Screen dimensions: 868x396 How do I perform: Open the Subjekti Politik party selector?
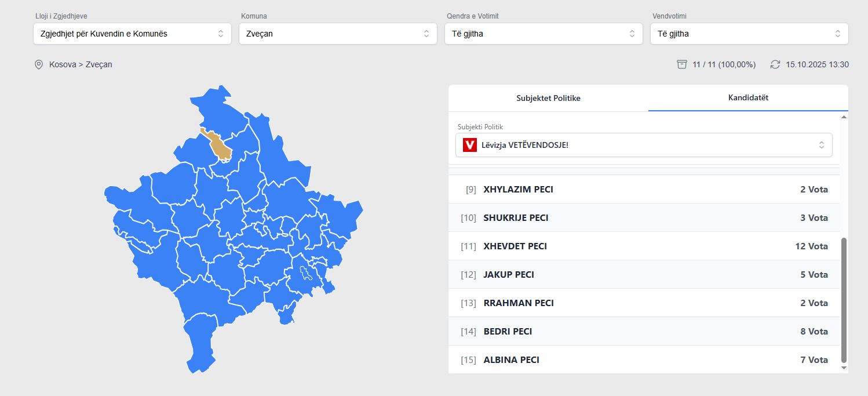(x=644, y=145)
